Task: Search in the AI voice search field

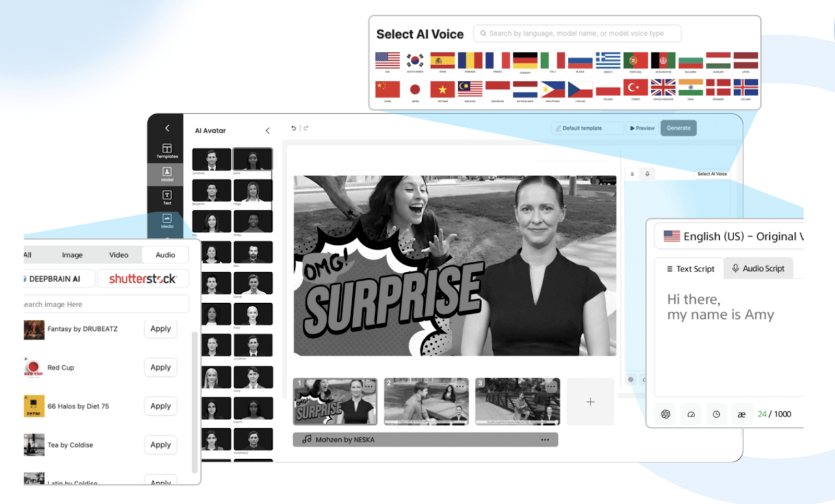Action: point(577,33)
